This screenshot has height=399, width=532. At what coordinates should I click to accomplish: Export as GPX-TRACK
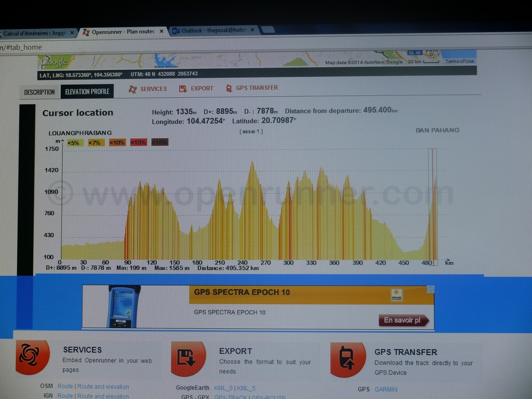[x=230, y=397]
